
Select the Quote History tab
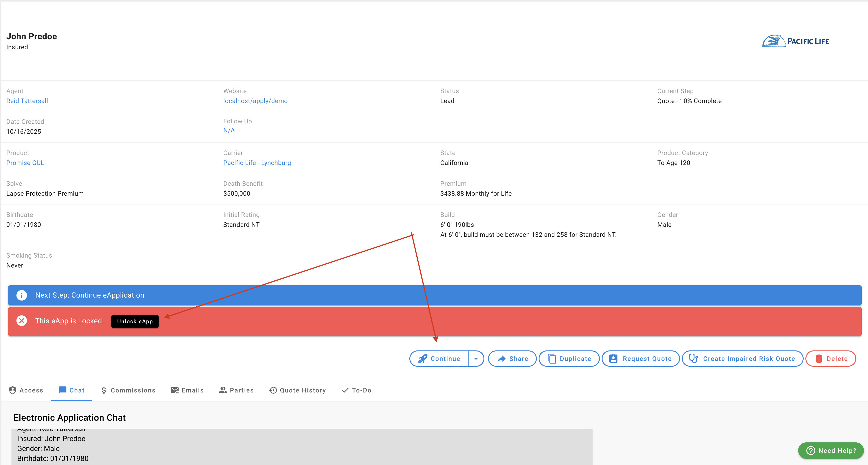click(x=298, y=390)
